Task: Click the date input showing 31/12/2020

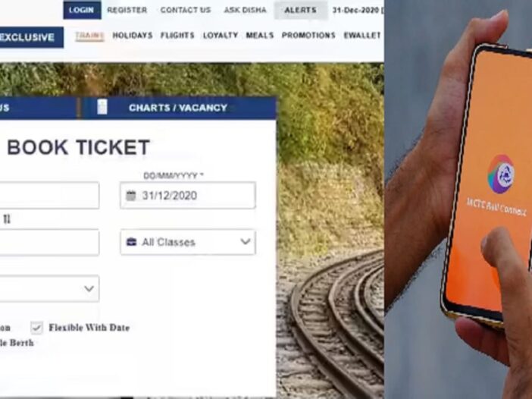Action: (188, 196)
